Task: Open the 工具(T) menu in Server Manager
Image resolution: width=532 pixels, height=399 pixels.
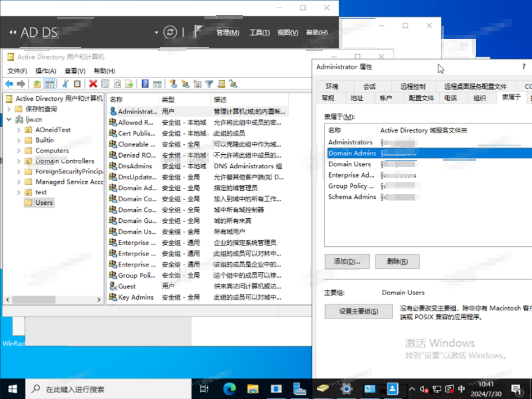Action: [x=259, y=32]
